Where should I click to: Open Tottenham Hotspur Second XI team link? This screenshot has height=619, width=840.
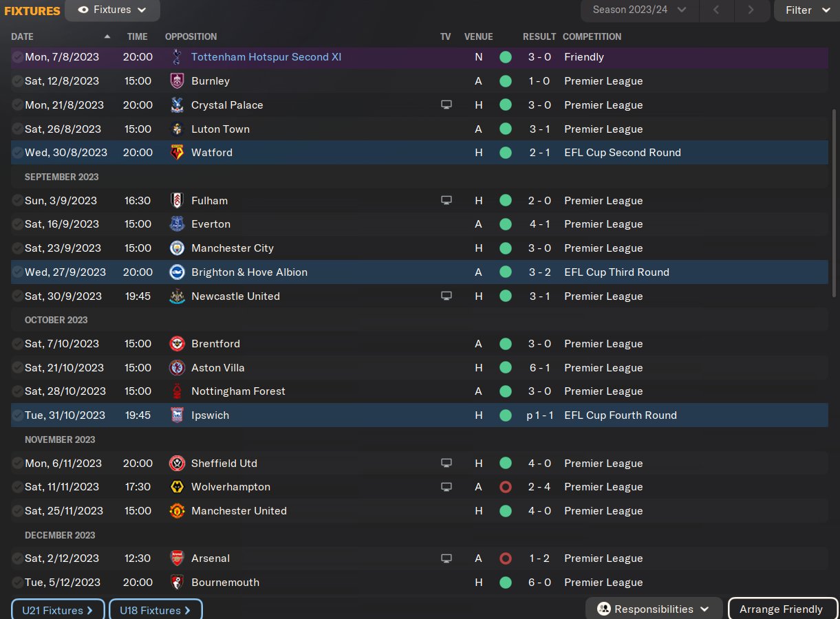tap(266, 57)
